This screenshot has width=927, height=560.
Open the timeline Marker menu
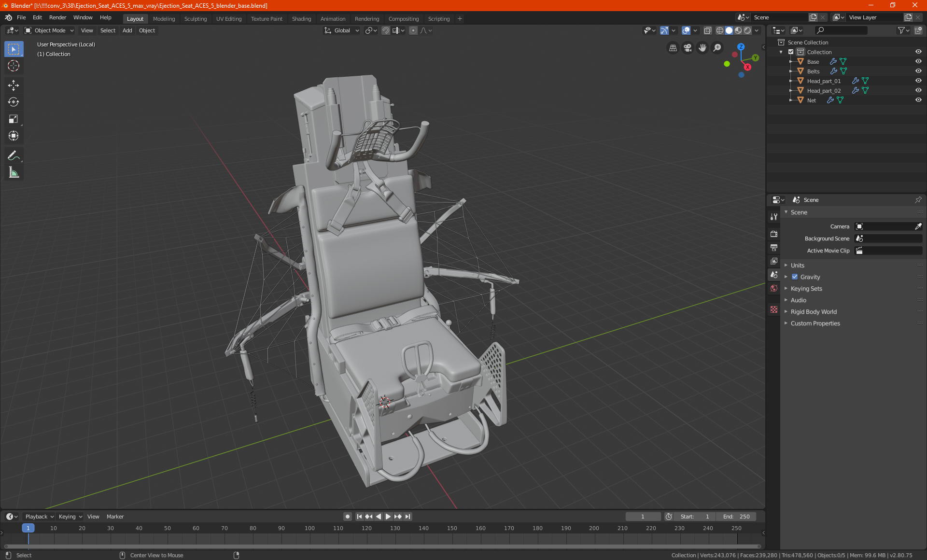[115, 517]
